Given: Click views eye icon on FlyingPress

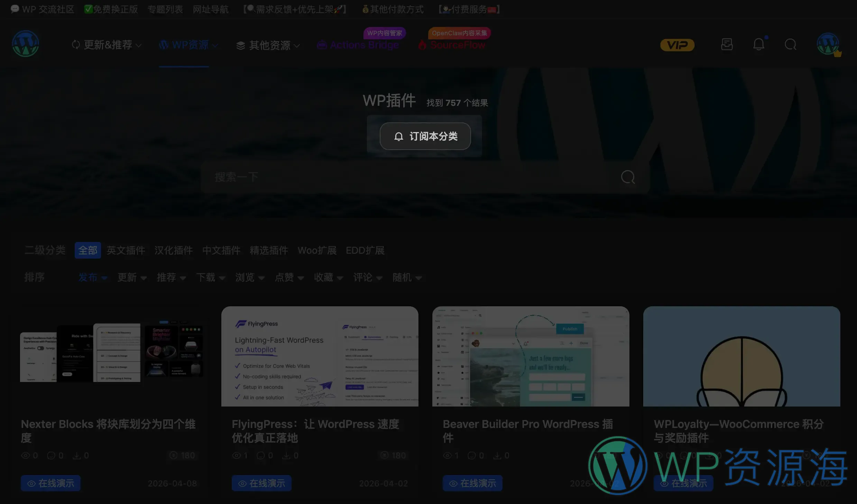Looking at the screenshot, I should [x=237, y=456].
